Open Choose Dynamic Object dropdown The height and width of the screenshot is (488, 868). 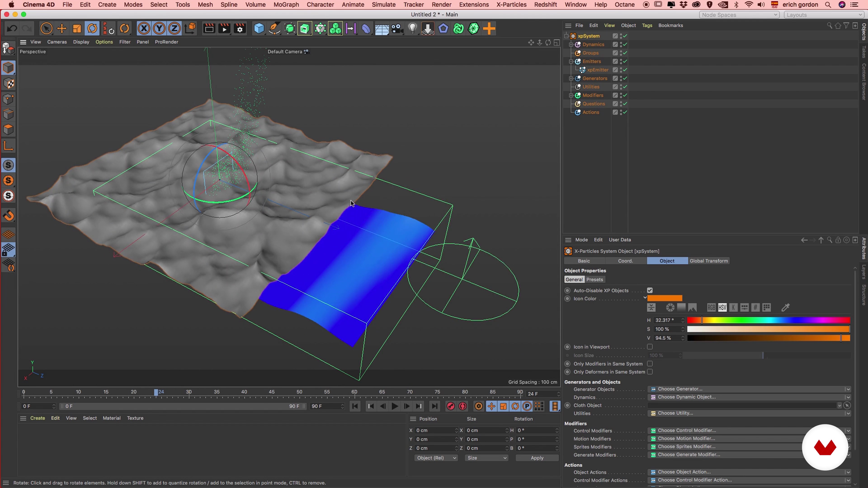pos(749,397)
